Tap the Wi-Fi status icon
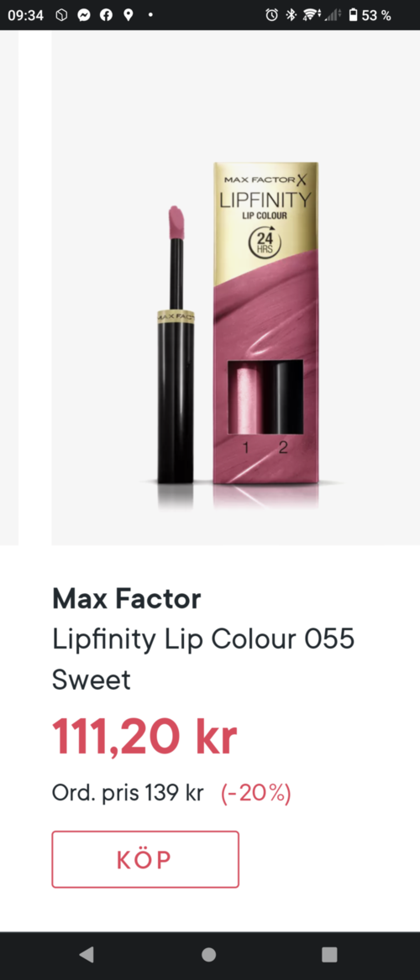Screen dimensions: 420x980 pos(311,15)
